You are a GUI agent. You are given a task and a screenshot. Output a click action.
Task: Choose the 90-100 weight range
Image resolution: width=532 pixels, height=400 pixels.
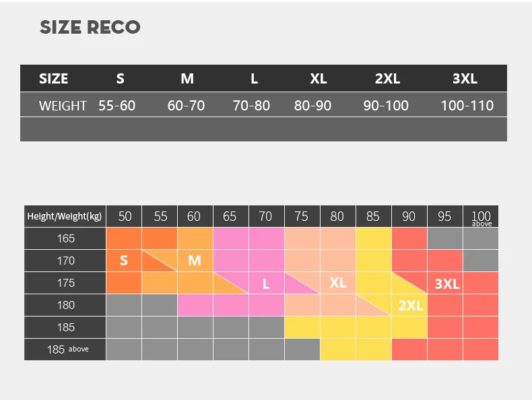[386, 106]
